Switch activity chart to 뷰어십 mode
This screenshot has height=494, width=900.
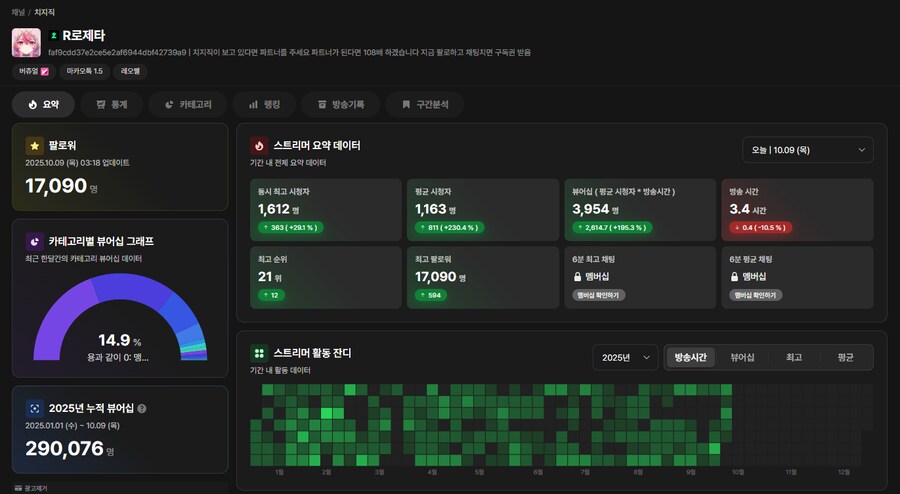(742, 357)
